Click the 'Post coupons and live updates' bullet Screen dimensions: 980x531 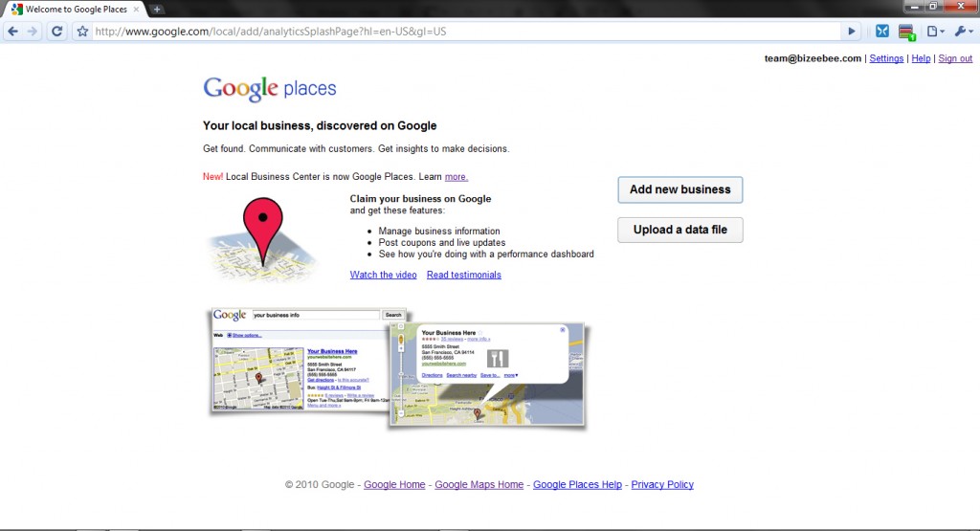(x=442, y=242)
